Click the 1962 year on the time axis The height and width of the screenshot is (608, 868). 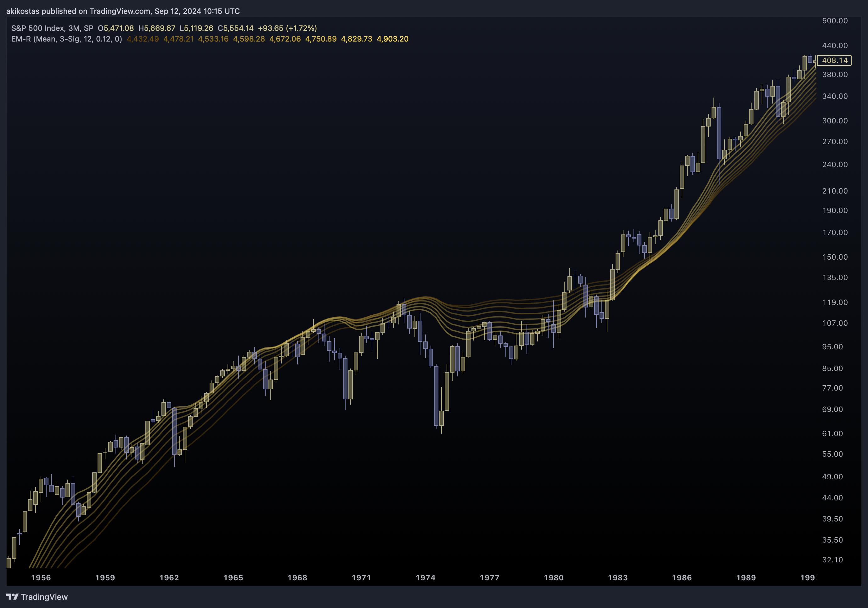pyautogui.click(x=169, y=578)
